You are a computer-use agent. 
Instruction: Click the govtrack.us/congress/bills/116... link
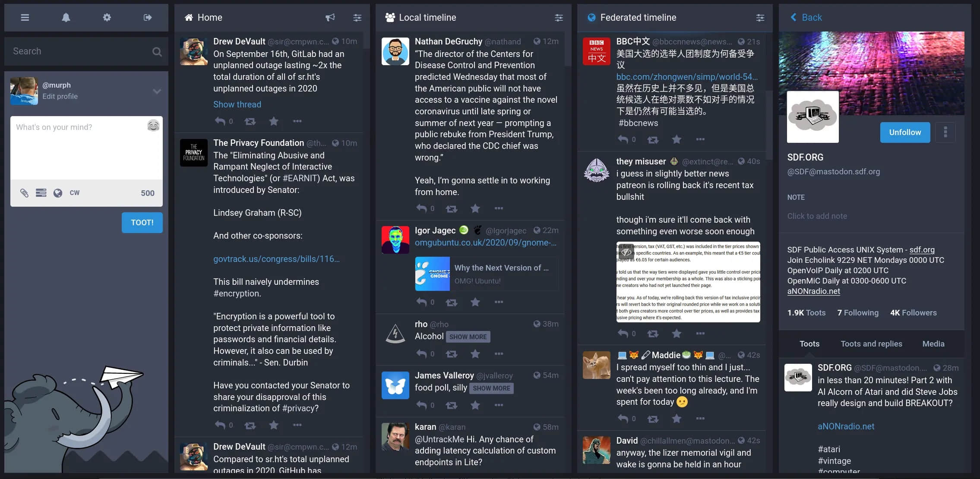pos(275,258)
